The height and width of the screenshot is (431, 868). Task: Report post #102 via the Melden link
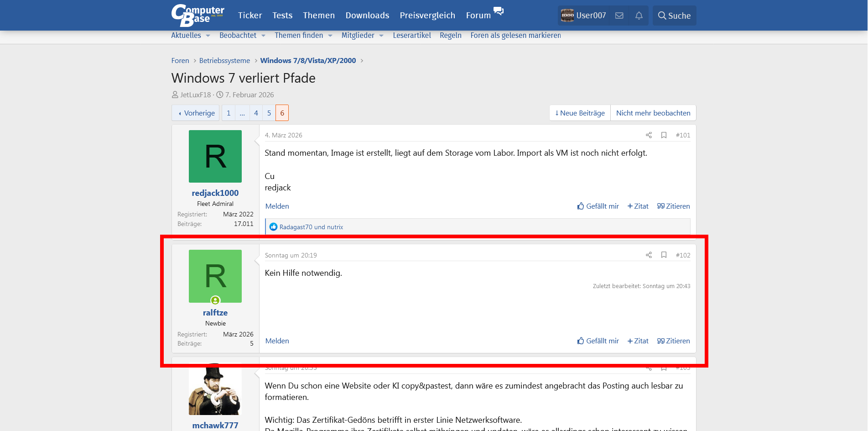tap(277, 341)
